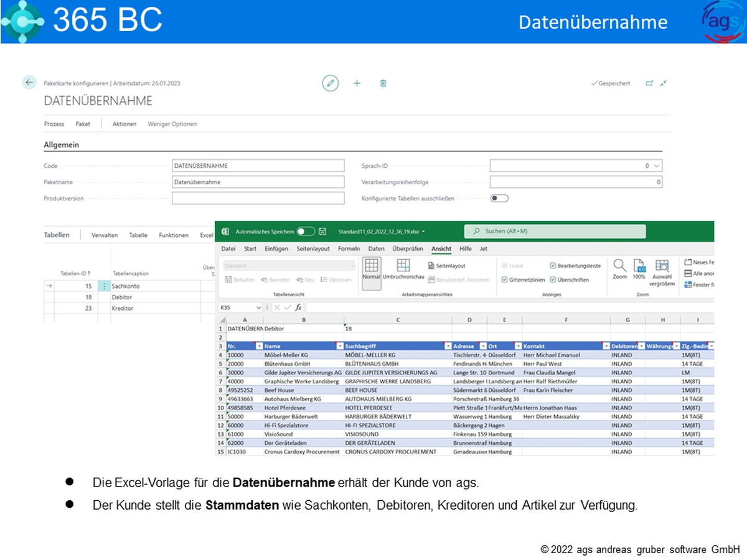Open page in new window icon

coord(649,83)
